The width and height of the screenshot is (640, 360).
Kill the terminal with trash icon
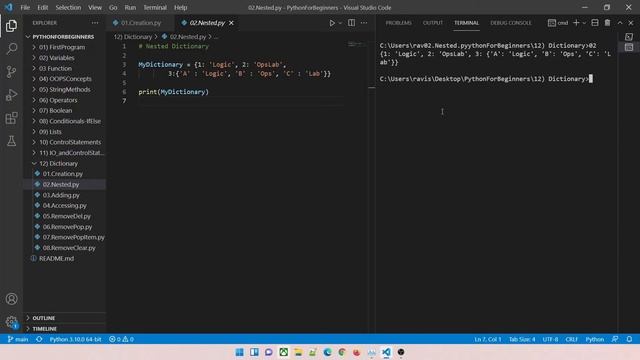[607, 23]
